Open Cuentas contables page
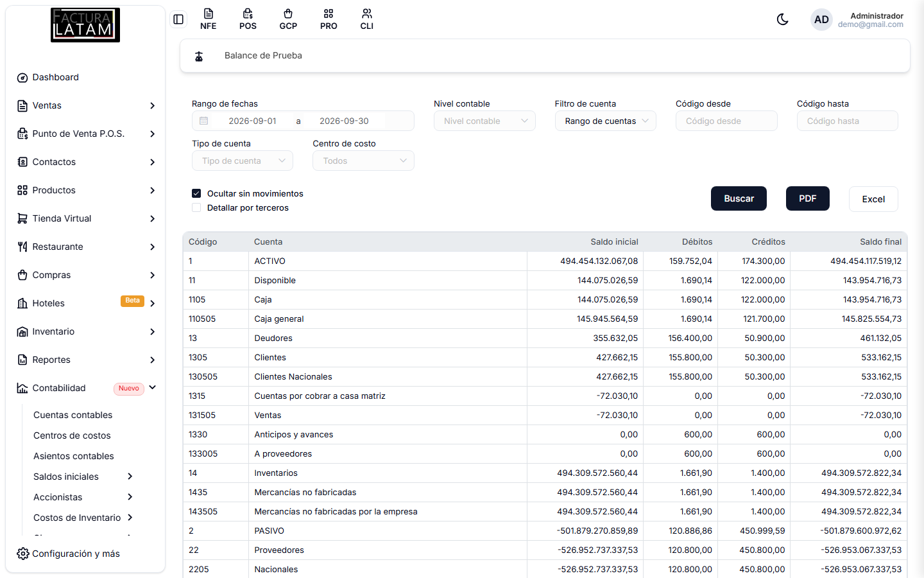The width and height of the screenshot is (924, 578). pos(73,415)
